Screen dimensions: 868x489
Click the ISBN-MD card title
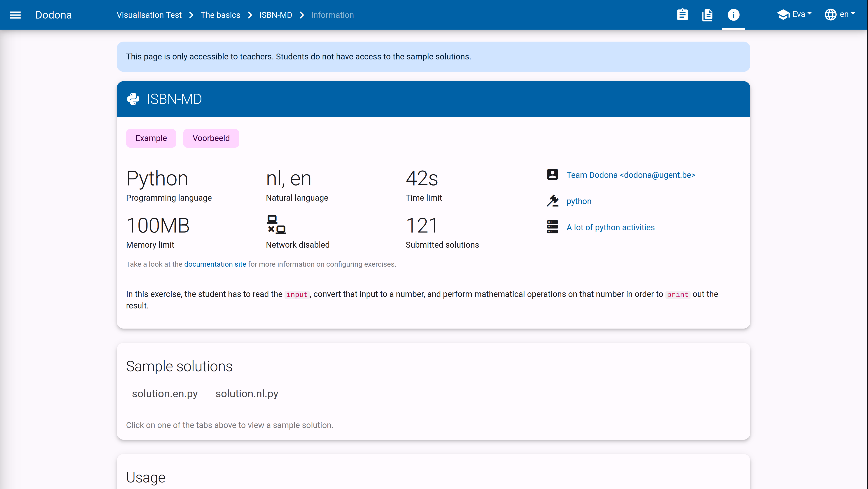pyautogui.click(x=174, y=99)
